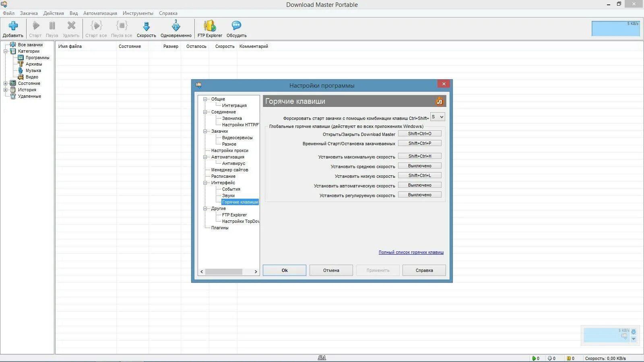This screenshot has width=644, height=362.
Task: Click the floating window speed arrow icon
Action: pyautogui.click(x=634, y=332)
